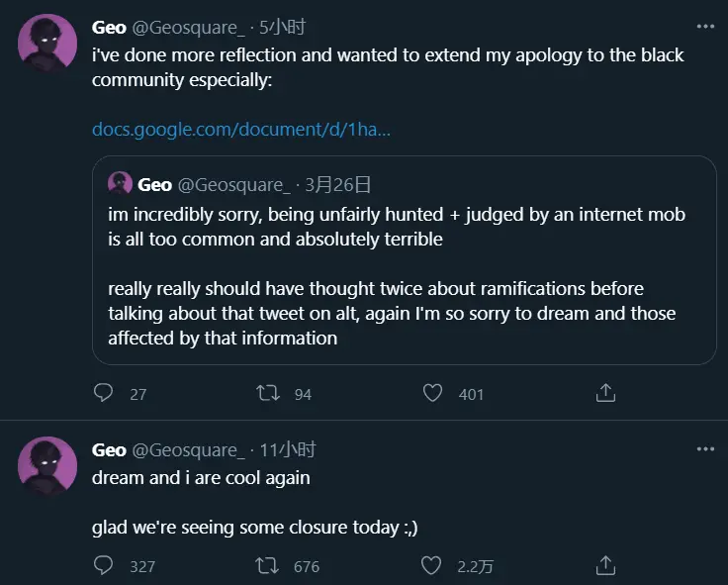Open Geo's profile picture on the first tweet
The image size is (728, 585).
(47, 45)
